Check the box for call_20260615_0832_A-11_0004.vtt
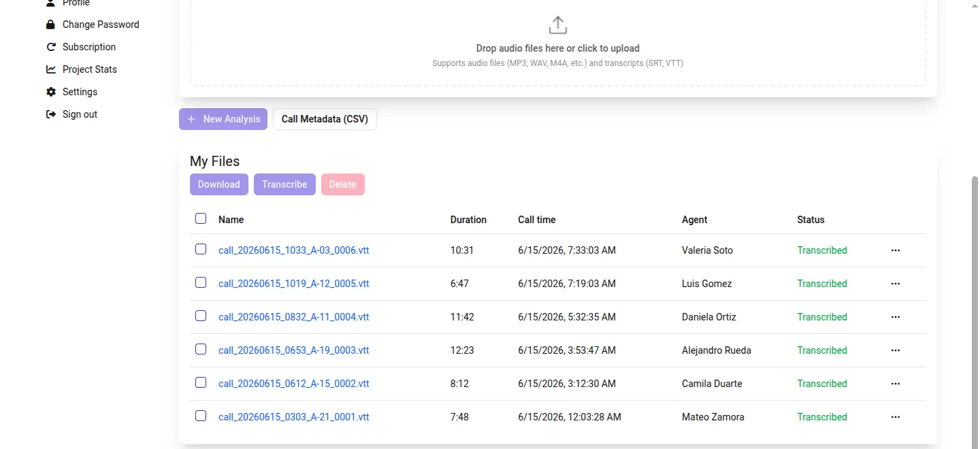 [201, 316]
